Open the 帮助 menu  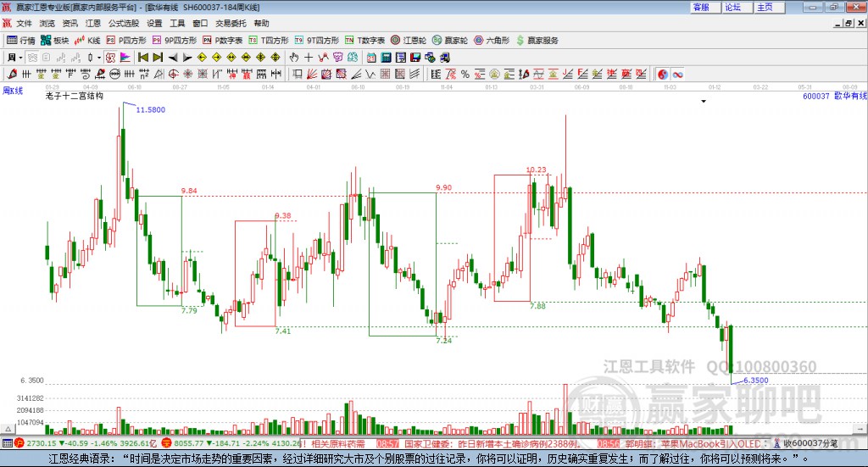click(x=261, y=23)
